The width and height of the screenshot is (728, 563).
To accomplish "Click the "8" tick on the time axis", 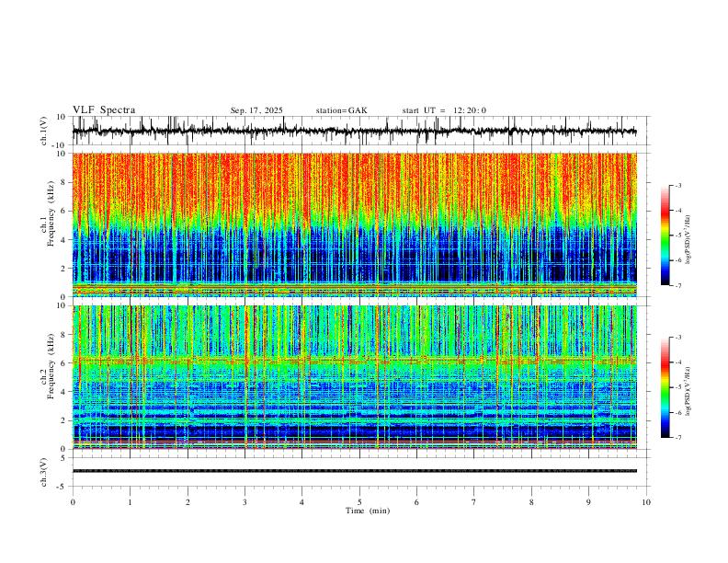I will [x=531, y=502].
